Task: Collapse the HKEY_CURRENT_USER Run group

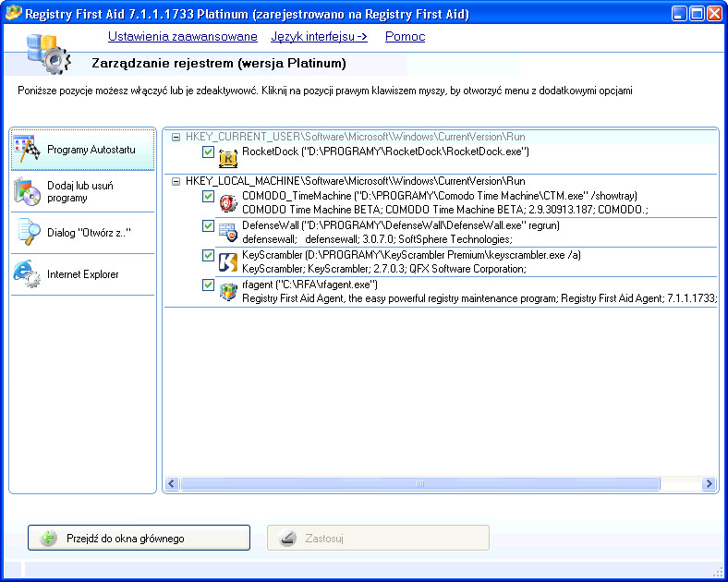Action: pyautogui.click(x=176, y=137)
